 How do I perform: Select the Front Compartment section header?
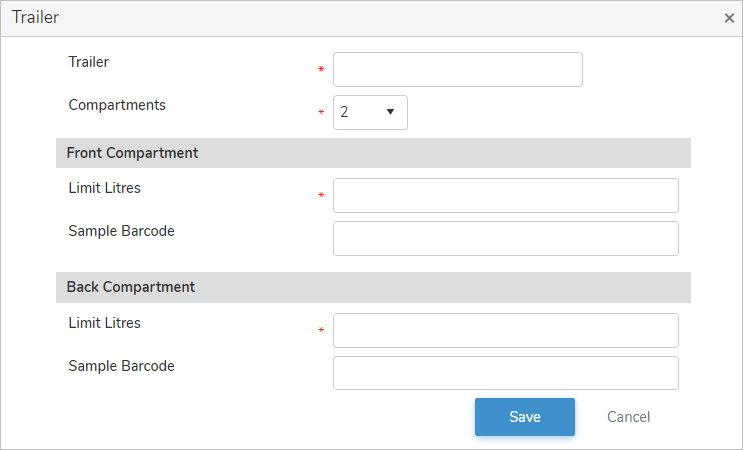(133, 153)
